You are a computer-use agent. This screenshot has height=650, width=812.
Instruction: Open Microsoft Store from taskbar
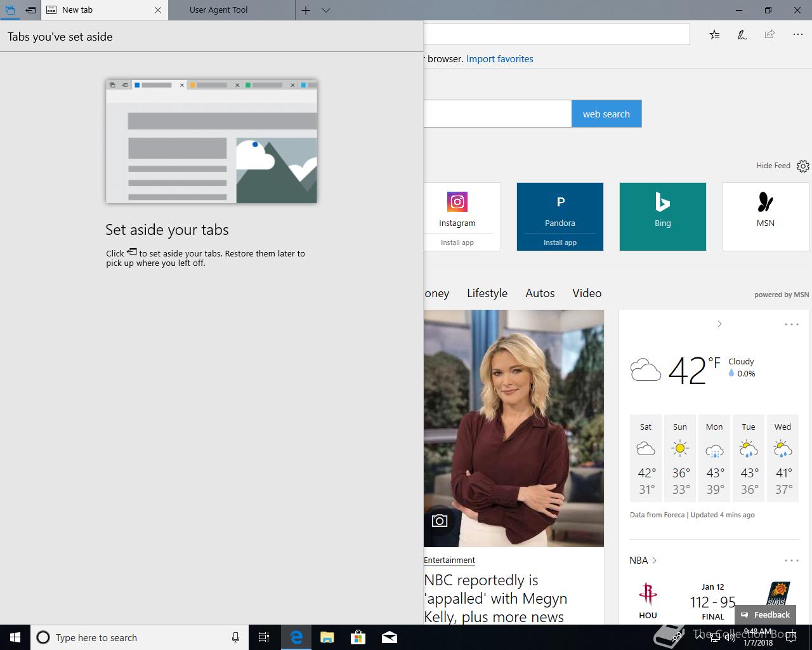tap(358, 637)
